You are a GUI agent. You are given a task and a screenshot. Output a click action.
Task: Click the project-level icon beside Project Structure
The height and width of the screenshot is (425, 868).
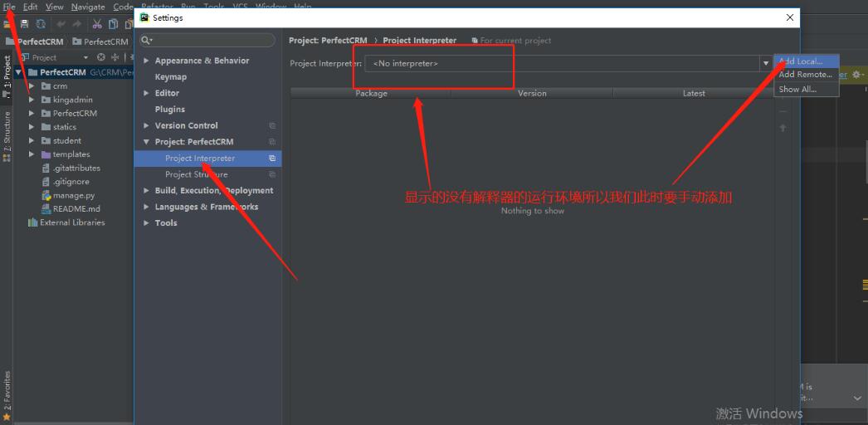tap(272, 174)
